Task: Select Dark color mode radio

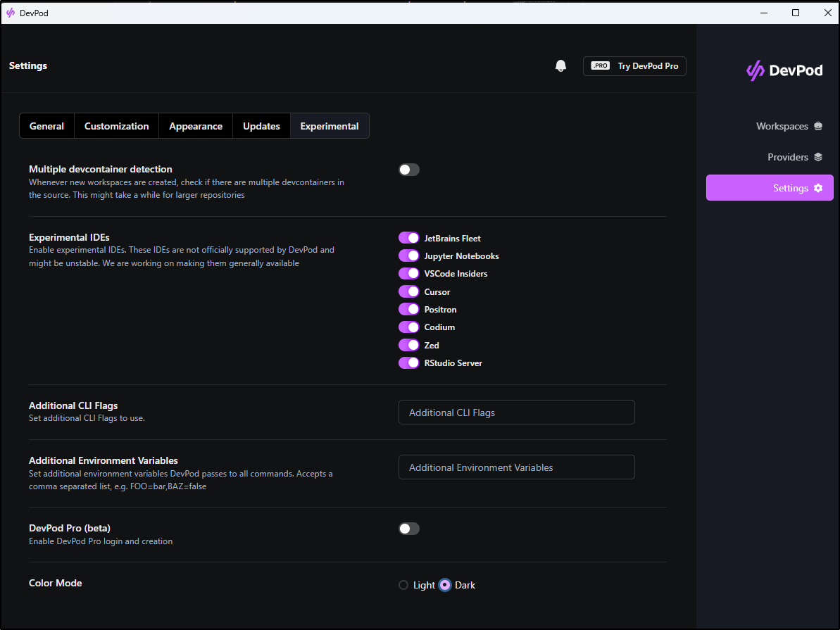Action: 444,585
